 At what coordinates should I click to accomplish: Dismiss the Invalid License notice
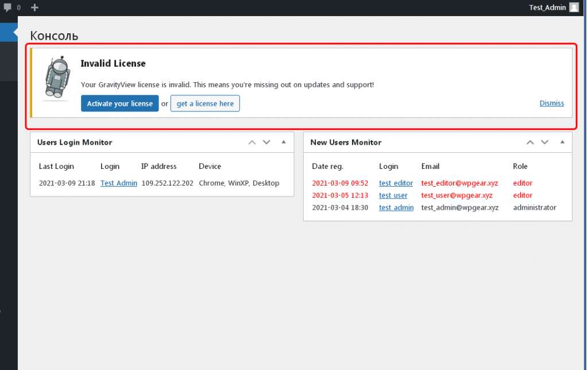(552, 103)
